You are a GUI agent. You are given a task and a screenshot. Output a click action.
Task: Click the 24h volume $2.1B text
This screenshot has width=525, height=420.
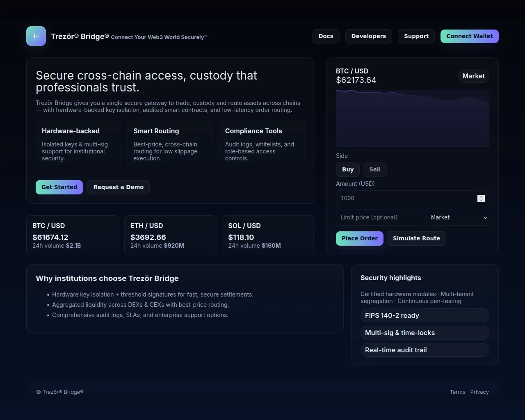57,246
